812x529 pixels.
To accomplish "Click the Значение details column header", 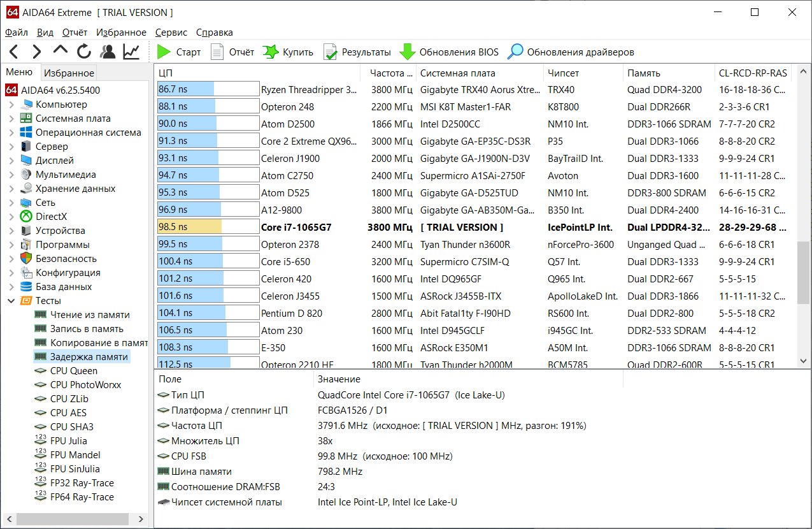I will pyautogui.click(x=468, y=379).
